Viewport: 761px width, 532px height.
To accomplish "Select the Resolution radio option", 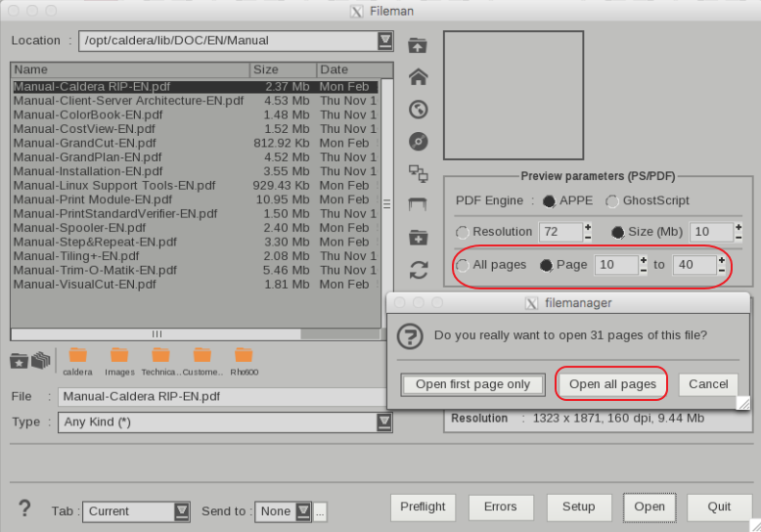I will [462, 233].
